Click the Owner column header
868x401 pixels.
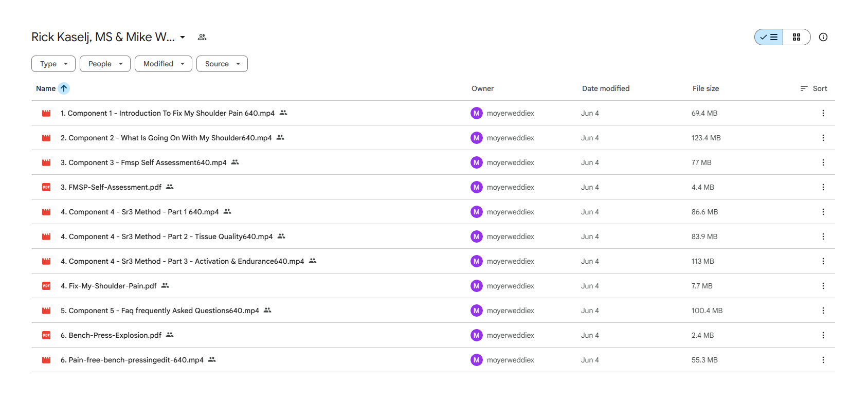pos(482,88)
